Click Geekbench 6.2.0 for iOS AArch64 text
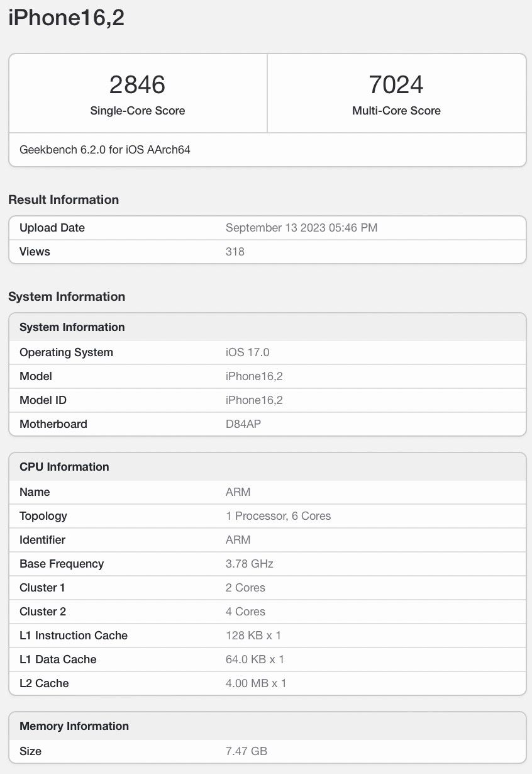 point(105,150)
